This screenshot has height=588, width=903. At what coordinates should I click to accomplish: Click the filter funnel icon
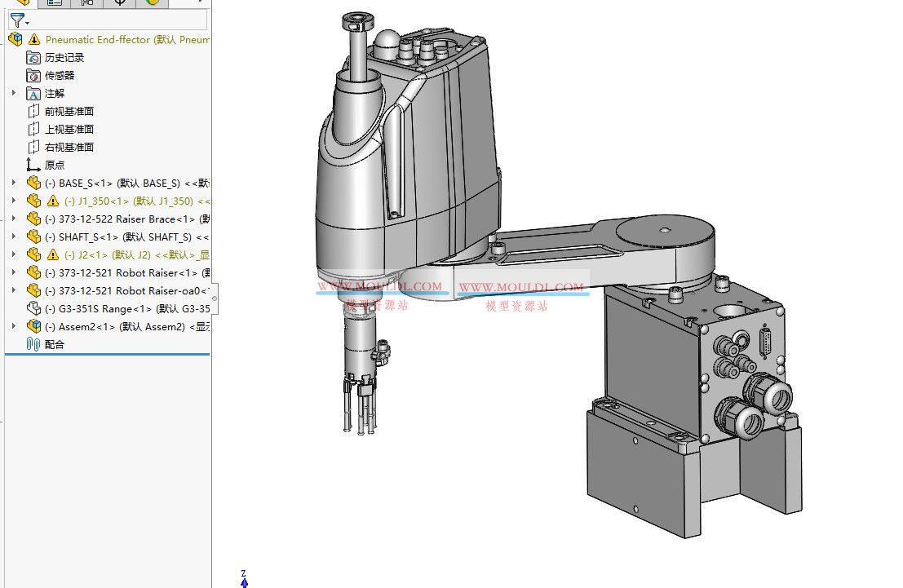tap(17, 20)
